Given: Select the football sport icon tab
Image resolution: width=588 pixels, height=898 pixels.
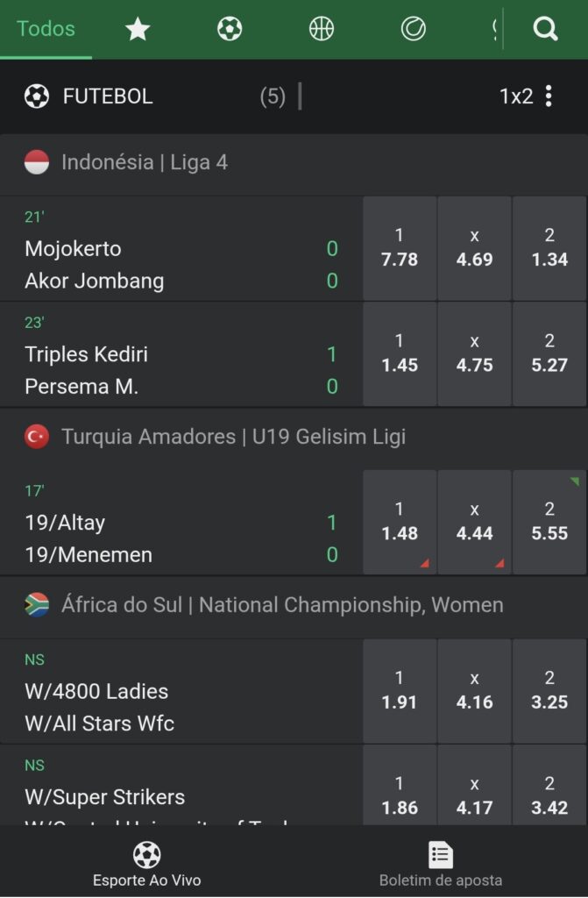Looking at the screenshot, I should click(x=230, y=30).
